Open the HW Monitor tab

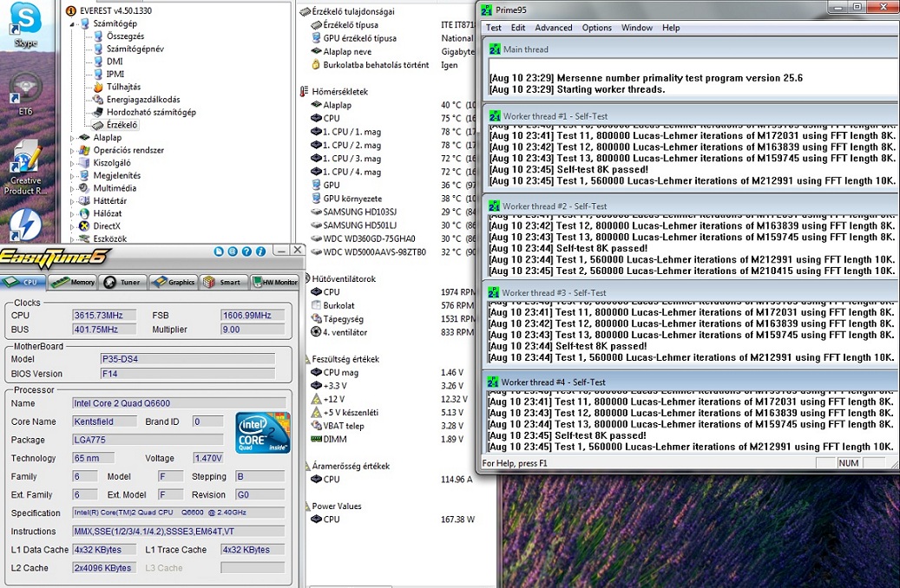tap(275, 282)
